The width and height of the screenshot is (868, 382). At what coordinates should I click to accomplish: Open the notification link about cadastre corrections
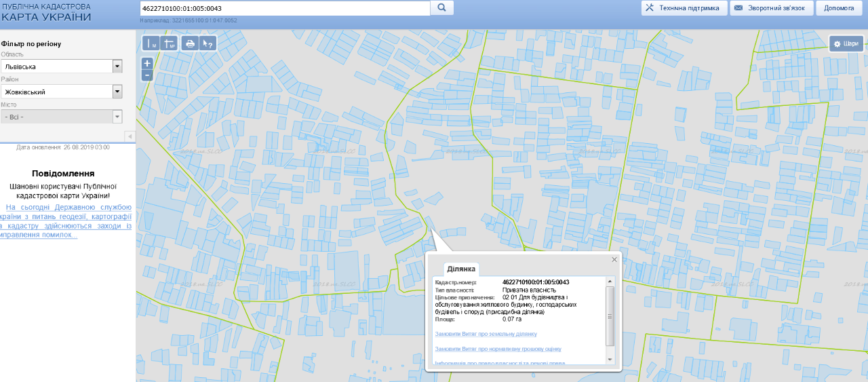click(66, 221)
